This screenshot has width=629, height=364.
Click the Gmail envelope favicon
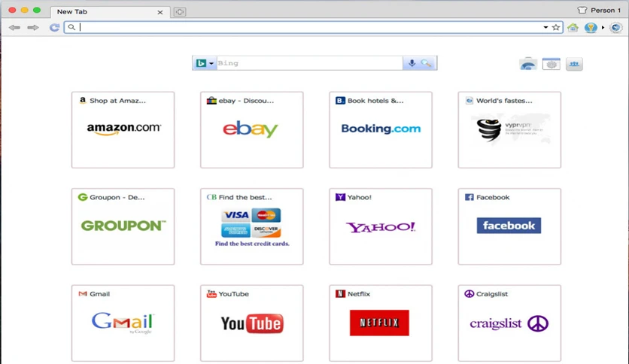[83, 293]
